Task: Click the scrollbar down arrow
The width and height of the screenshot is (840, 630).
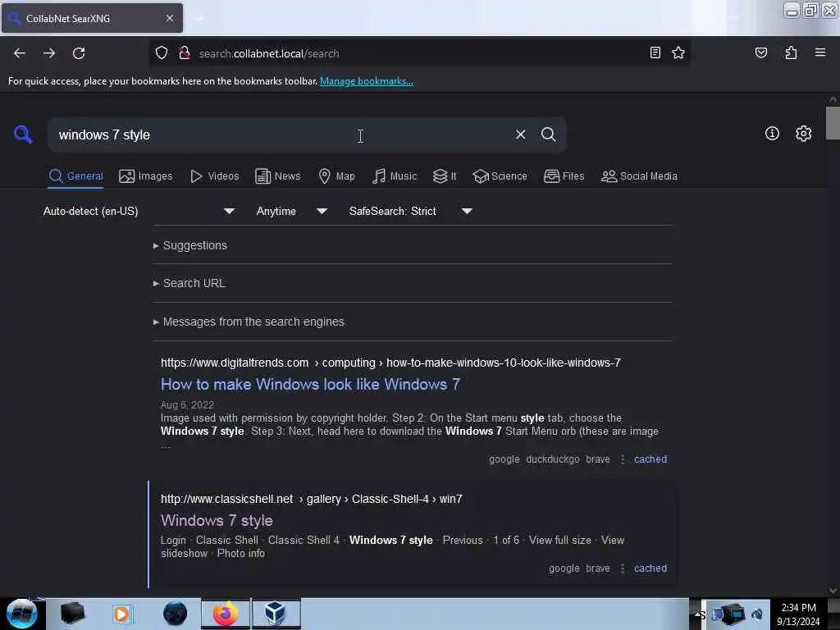Action: (x=833, y=591)
